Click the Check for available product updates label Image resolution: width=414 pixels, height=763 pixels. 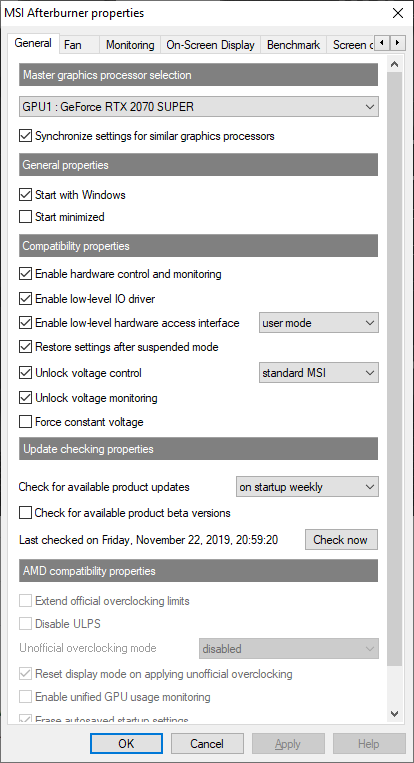[x=104, y=487]
